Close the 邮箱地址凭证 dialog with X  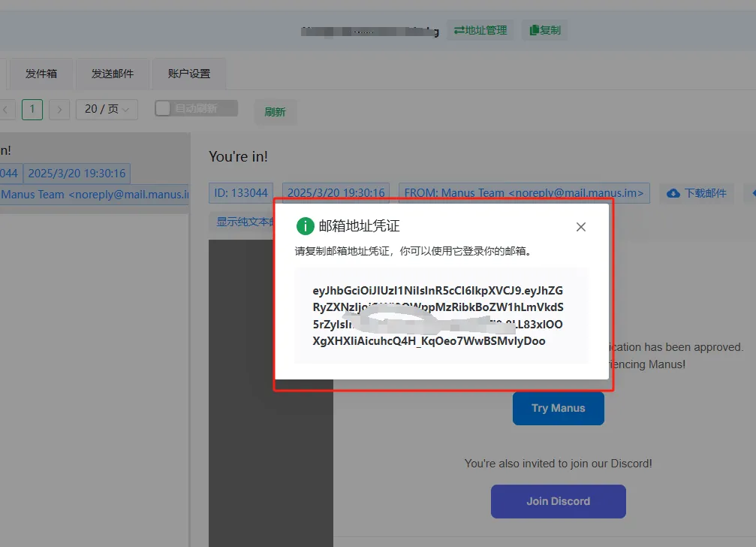[x=580, y=227]
